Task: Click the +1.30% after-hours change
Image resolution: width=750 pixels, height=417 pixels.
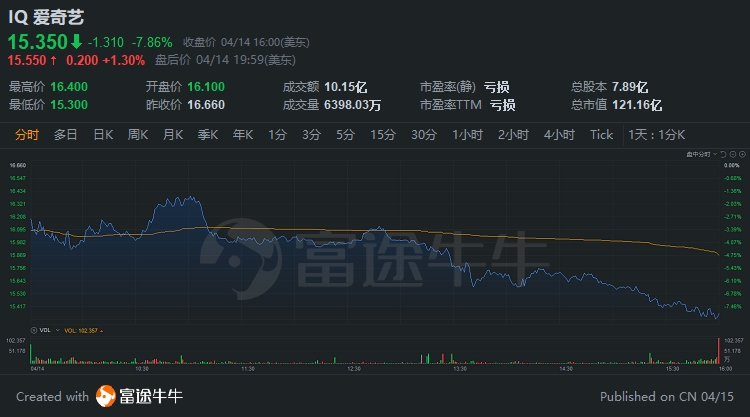Action: [123, 60]
